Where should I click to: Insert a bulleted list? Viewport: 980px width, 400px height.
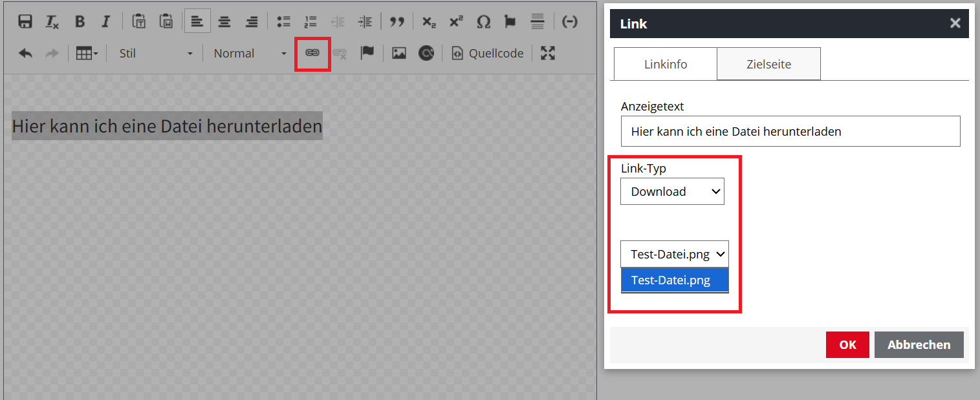(x=283, y=21)
